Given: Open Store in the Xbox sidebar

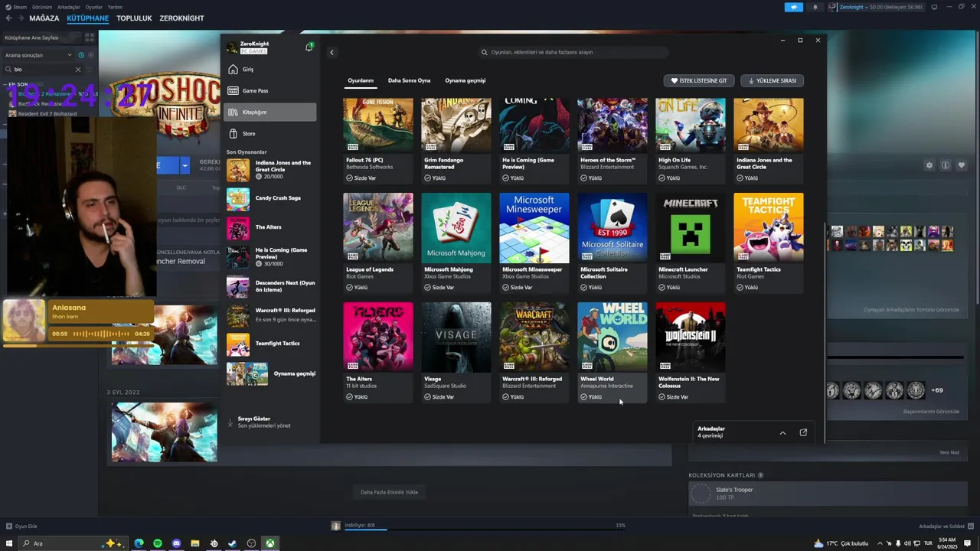Looking at the screenshot, I should tap(269, 133).
